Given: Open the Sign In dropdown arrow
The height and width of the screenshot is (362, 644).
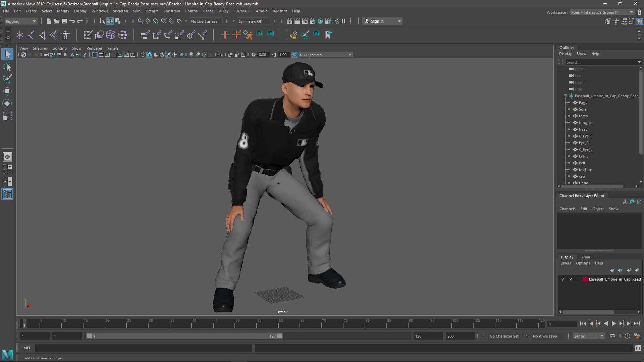Looking at the screenshot, I should point(399,21).
